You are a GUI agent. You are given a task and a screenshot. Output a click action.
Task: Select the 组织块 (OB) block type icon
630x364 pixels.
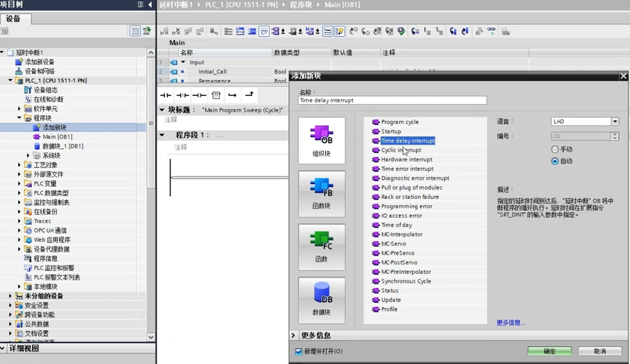tap(321, 141)
